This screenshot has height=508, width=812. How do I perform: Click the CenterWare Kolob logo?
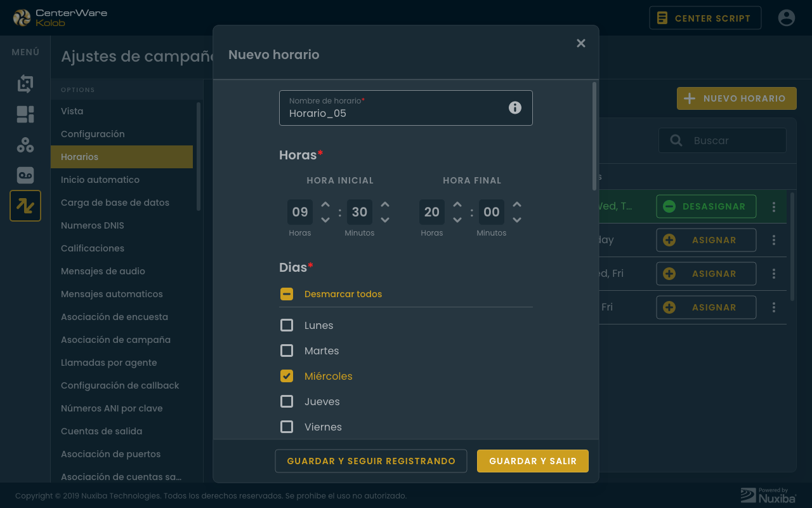(x=60, y=18)
